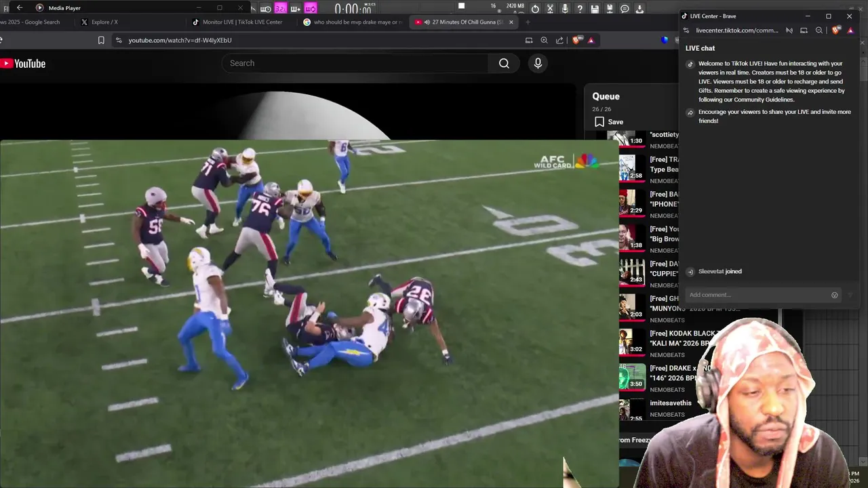
Task: Play the 'imitesavethis' queue item at 2:55
Action: pos(656,408)
